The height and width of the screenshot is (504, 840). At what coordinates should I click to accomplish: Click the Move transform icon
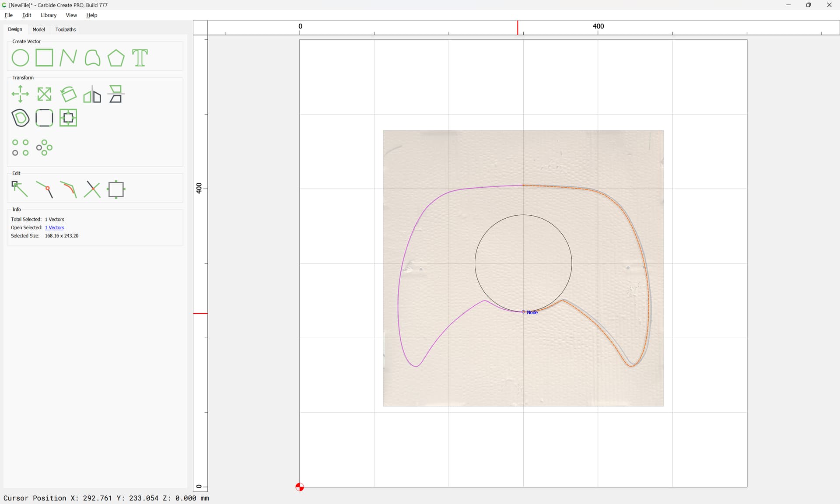(20, 94)
